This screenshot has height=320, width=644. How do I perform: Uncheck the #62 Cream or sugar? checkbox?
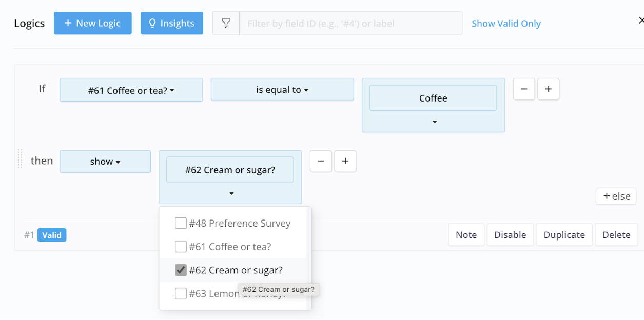pyautogui.click(x=181, y=270)
